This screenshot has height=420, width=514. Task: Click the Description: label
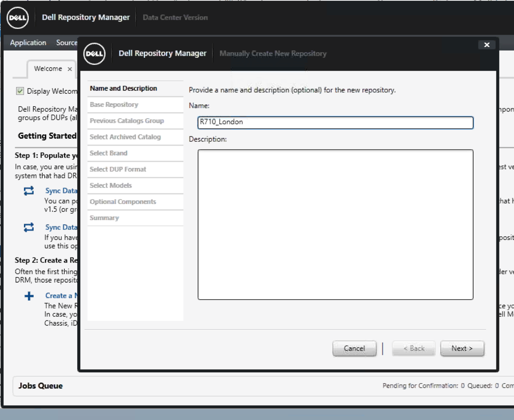208,139
